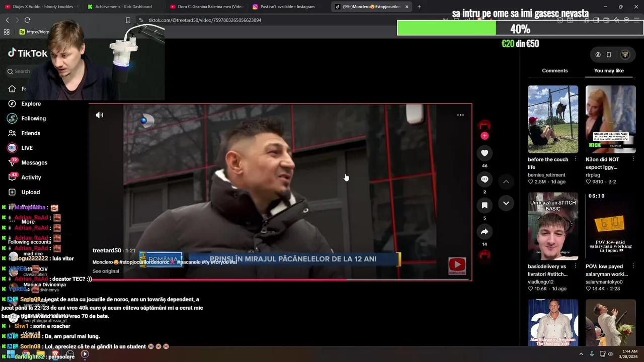Viewport: 644px width, 362px height.
Task: Go to previous video with up chevron
Action: pyautogui.click(x=506, y=182)
